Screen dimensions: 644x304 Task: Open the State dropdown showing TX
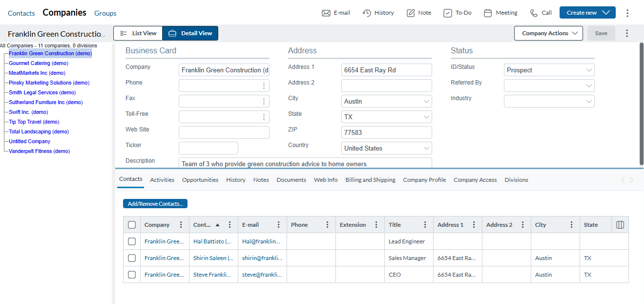tap(387, 117)
